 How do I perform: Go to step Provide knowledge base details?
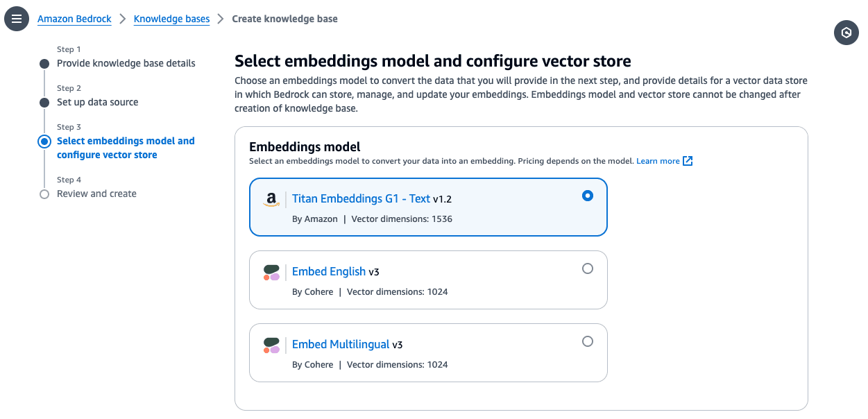(x=126, y=63)
